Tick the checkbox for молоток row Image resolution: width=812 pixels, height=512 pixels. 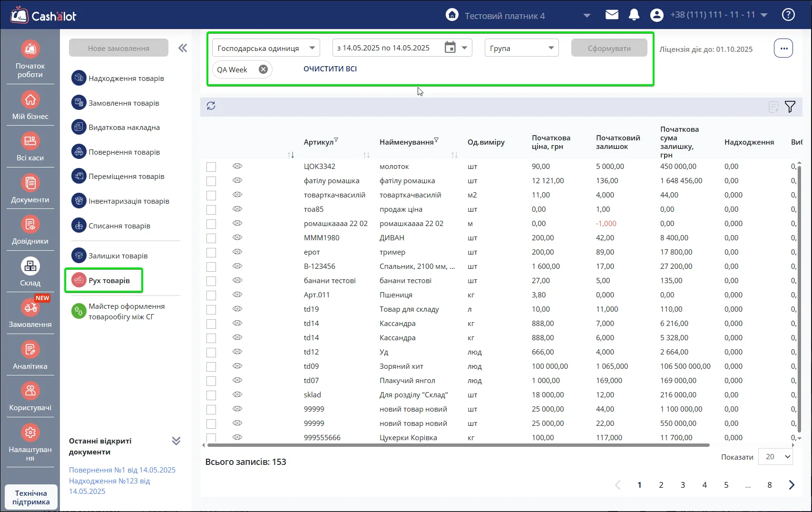coord(211,167)
